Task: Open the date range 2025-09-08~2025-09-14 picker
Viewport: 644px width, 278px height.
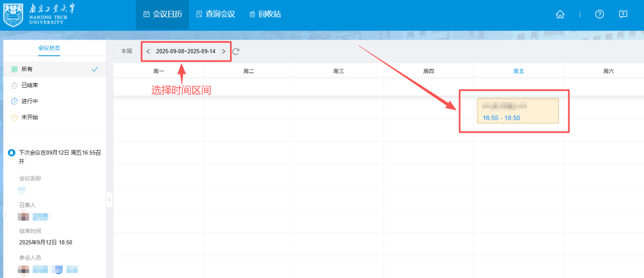Action: pyautogui.click(x=186, y=51)
